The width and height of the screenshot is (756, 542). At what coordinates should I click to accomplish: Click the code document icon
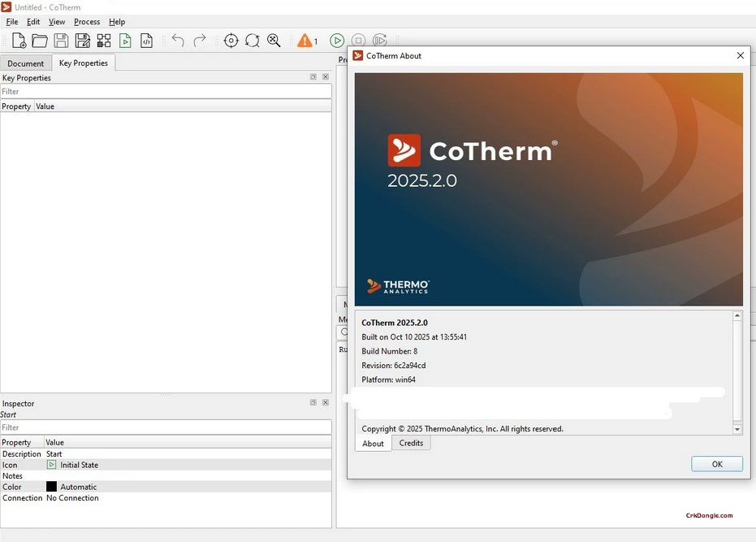click(146, 41)
